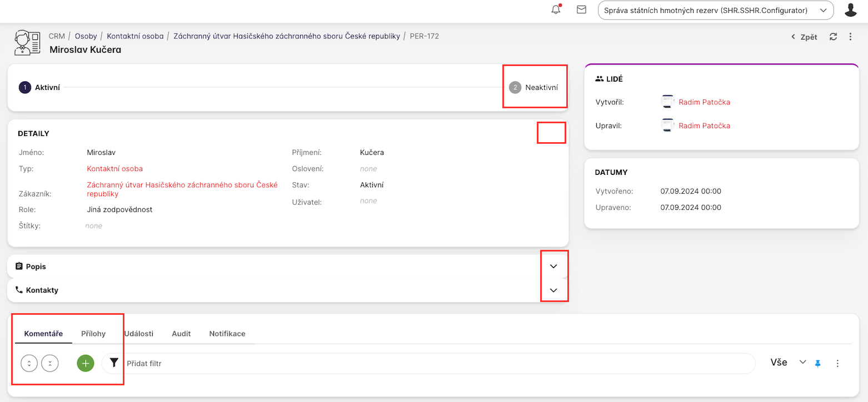868x402 pixels.
Task: Expand all comments with round arrows button
Action: click(29, 363)
